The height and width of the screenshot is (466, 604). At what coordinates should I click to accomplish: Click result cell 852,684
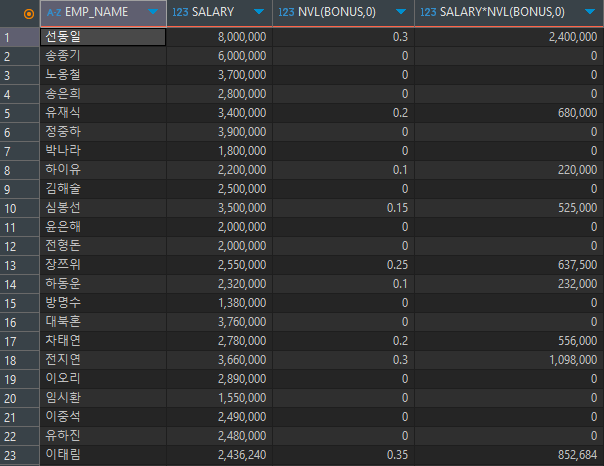pos(509,455)
